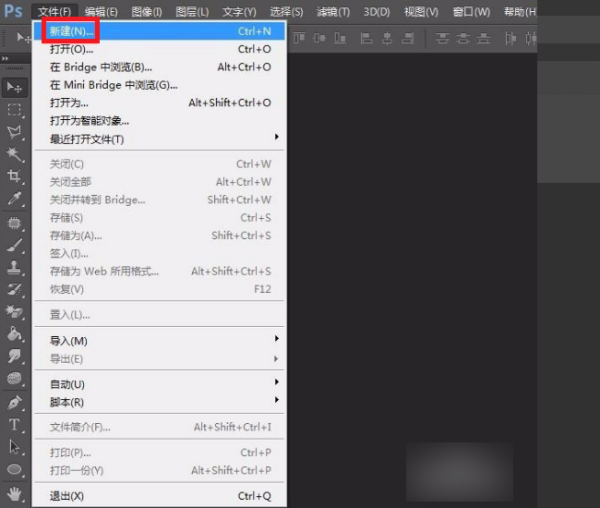Select the Crop tool
600x508 pixels.
[15, 176]
